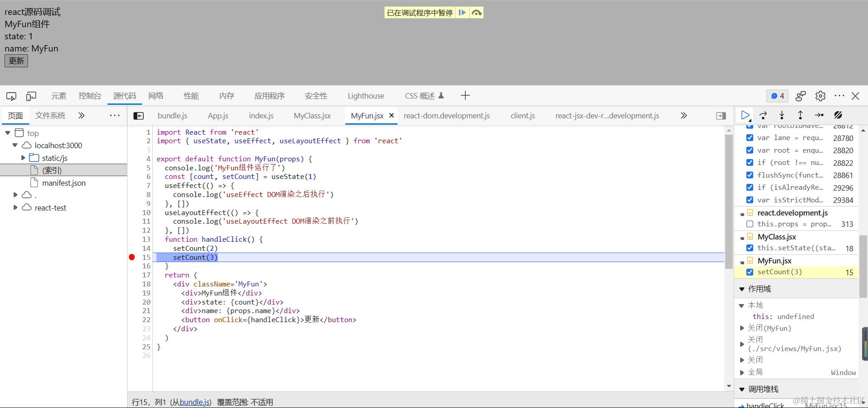The image size is (868, 408).
Task: Select manifest.json in file tree
Action: pos(64,183)
